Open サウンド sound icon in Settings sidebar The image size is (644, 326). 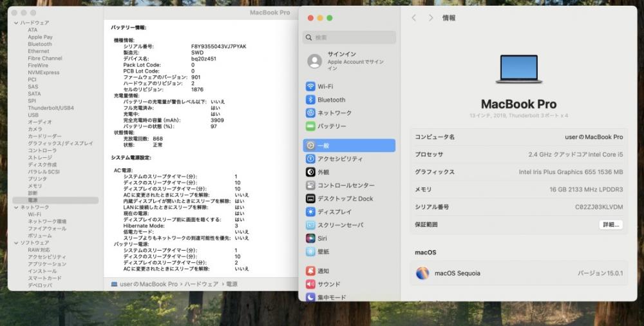310,284
